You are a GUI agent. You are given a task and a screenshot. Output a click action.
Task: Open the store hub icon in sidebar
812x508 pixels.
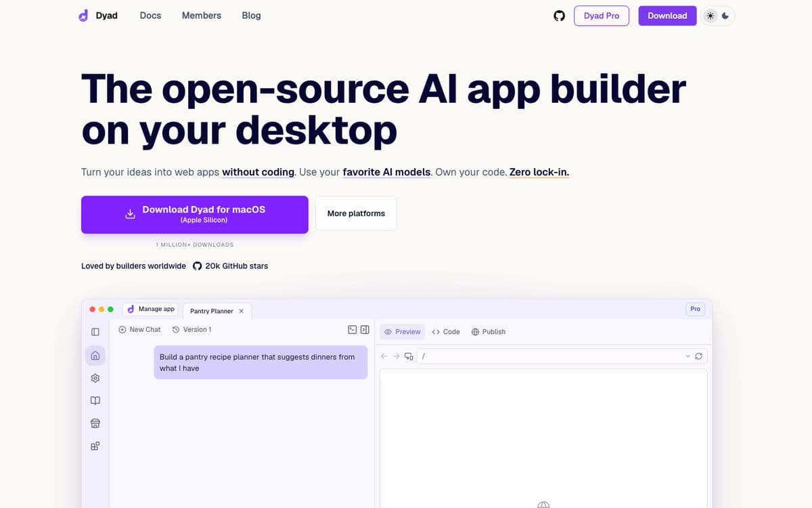95,423
